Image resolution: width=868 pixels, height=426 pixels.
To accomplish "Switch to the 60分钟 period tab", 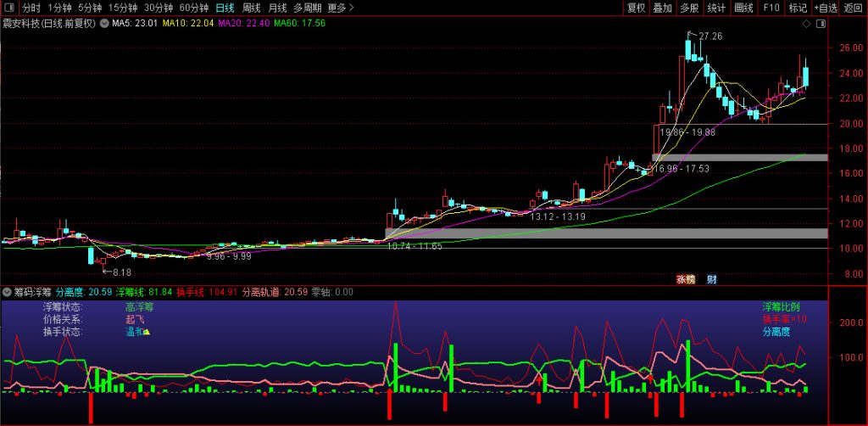I will point(193,8).
